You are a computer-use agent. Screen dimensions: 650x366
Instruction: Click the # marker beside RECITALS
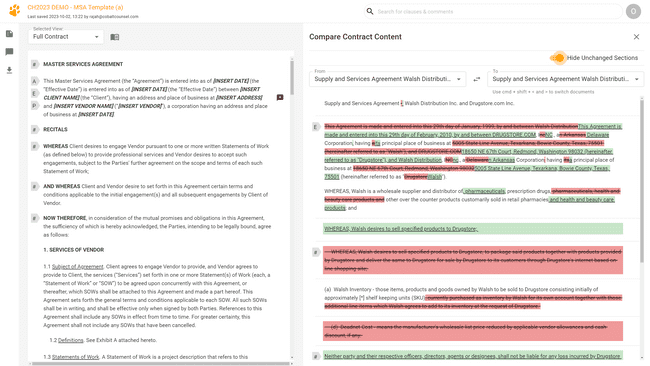pyautogui.click(x=35, y=129)
